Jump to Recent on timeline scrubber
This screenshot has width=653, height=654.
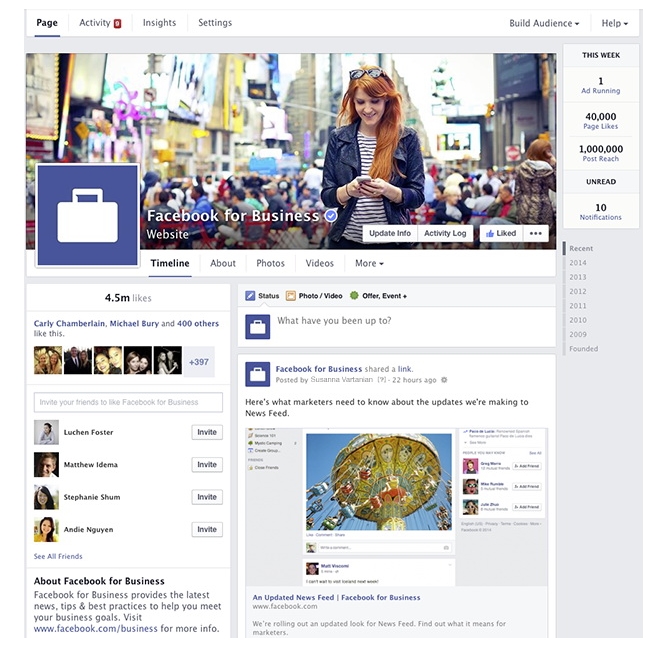581,249
